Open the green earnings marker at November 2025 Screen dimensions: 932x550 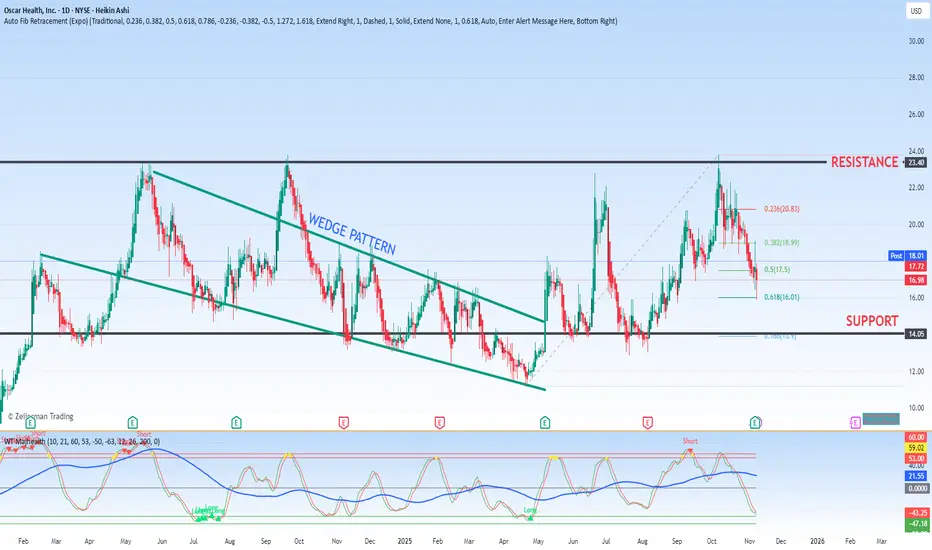click(755, 423)
